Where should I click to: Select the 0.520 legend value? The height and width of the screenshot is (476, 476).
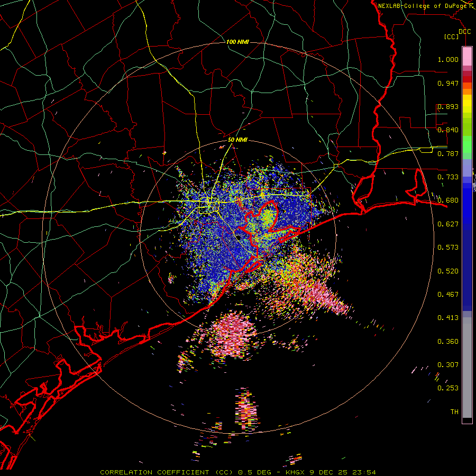pos(448,271)
